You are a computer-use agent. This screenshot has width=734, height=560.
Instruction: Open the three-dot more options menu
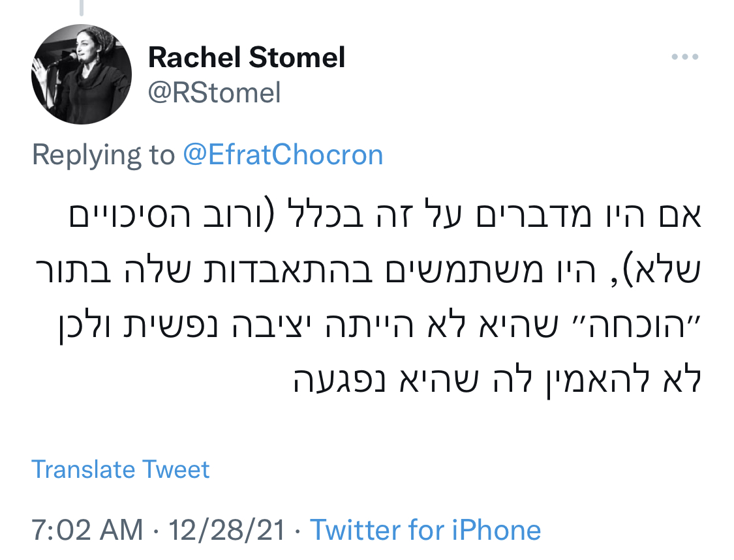(x=685, y=57)
